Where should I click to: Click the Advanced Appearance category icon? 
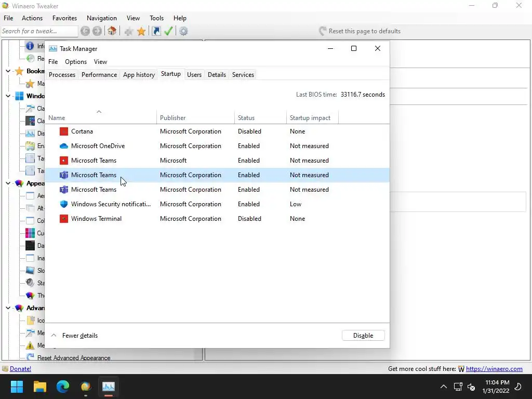(x=19, y=308)
